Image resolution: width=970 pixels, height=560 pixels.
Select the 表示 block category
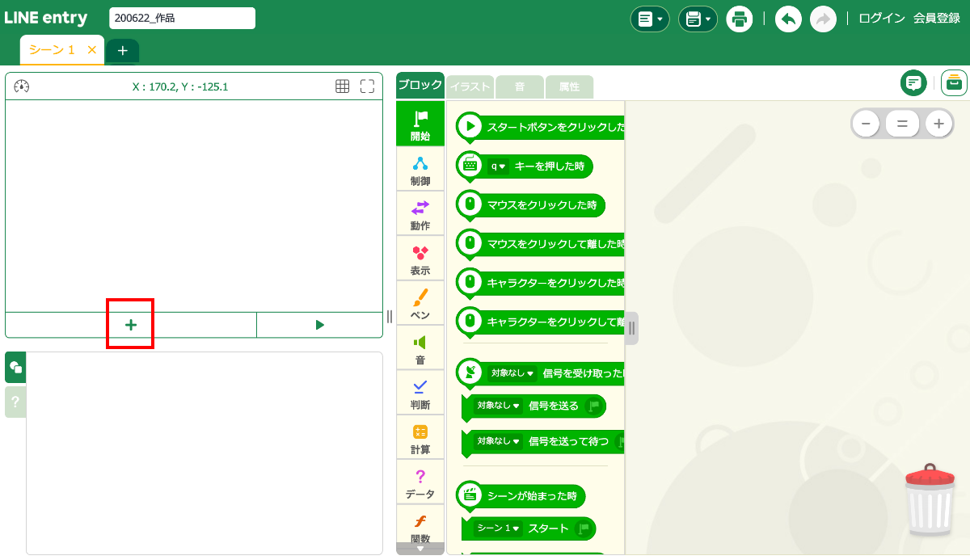point(420,259)
